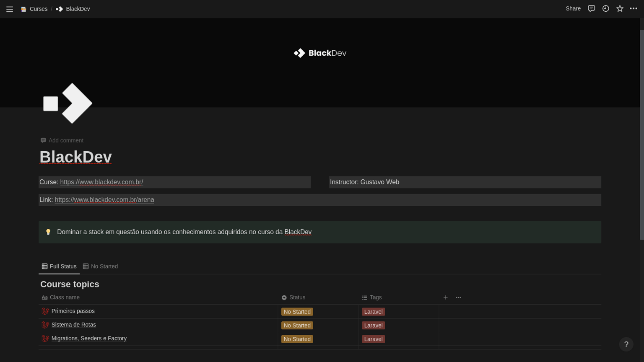Click the vertical page scrollbar thumb
Viewport: 644px width, 362px height.
tap(642, 134)
